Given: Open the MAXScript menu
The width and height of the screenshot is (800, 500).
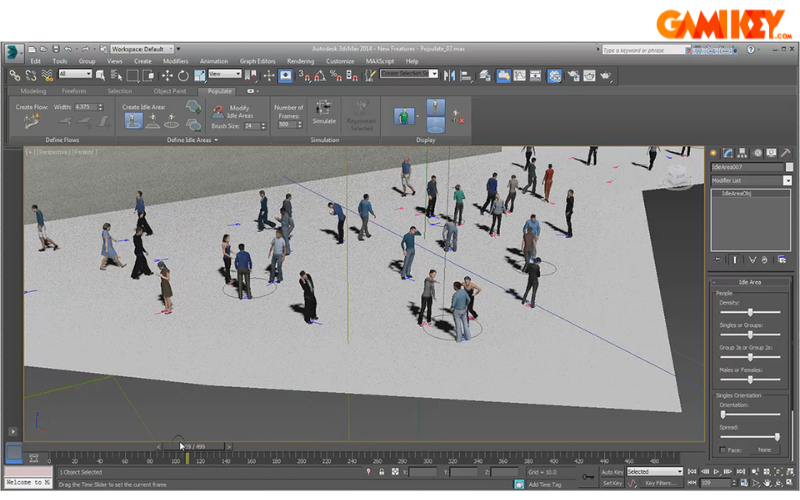Looking at the screenshot, I should coord(380,61).
